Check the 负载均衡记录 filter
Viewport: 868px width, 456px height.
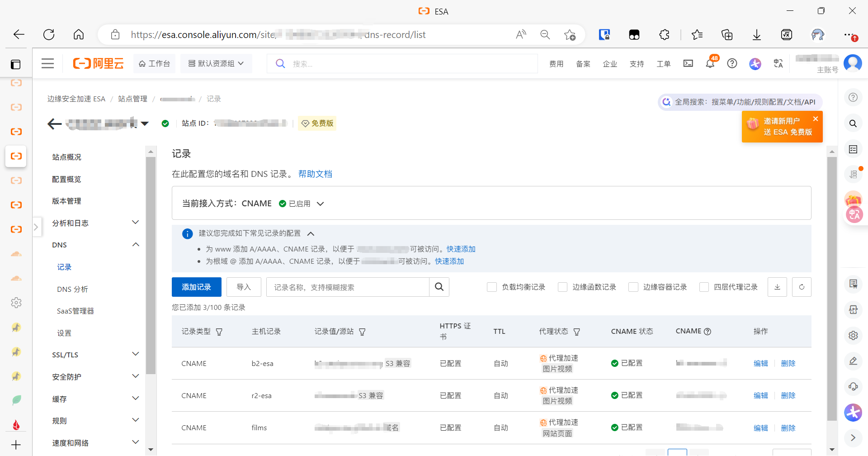[x=492, y=287]
